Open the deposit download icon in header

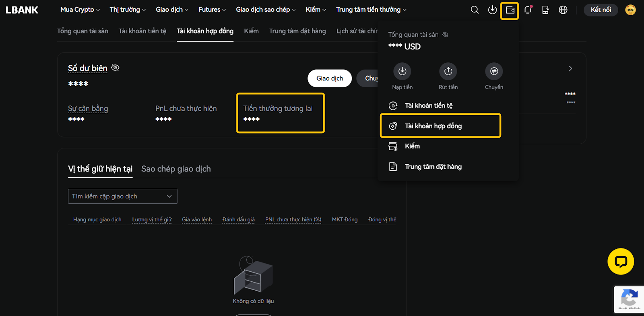pos(492,10)
